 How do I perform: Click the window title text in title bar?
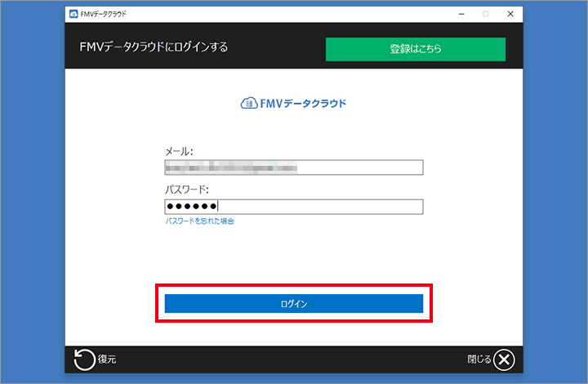[x=104, y=14]
